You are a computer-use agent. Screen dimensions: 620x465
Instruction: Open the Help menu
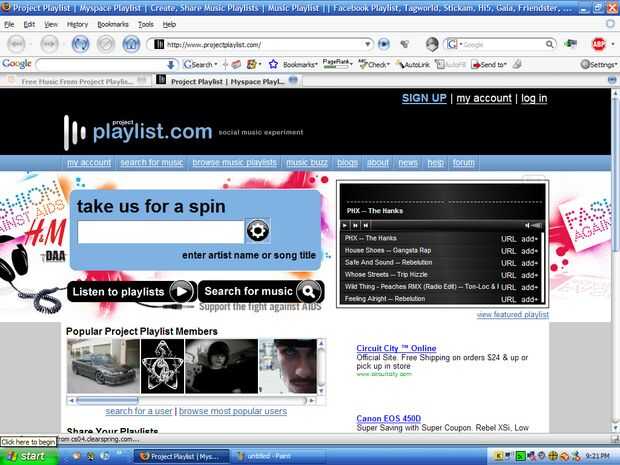169,25
